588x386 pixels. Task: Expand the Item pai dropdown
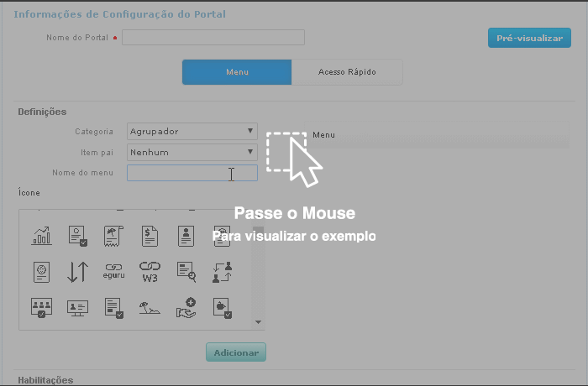pos(192,152)
